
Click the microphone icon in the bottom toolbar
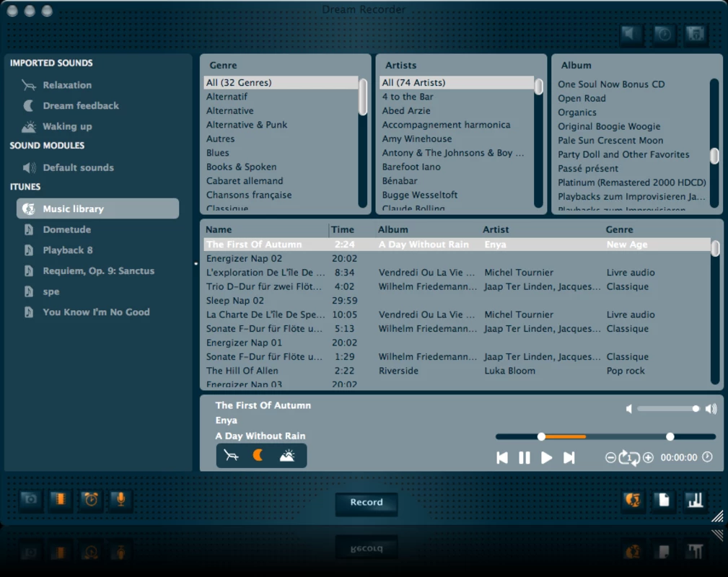click(120, 500)
